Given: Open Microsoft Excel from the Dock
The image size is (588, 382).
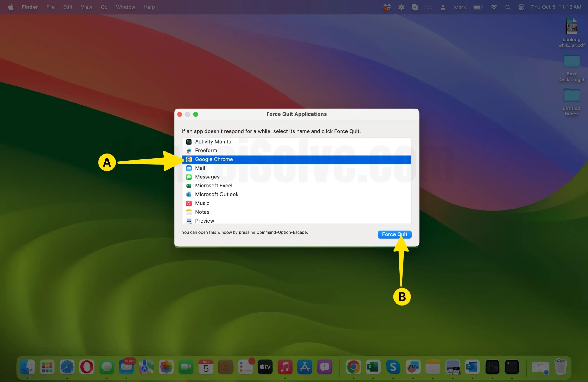Looking at the screenshot, I should [x=373, y=367].
